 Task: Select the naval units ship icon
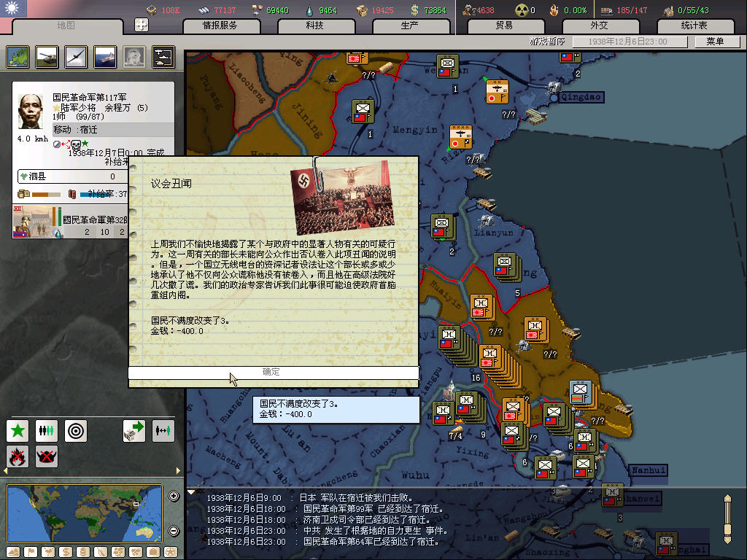105,57
